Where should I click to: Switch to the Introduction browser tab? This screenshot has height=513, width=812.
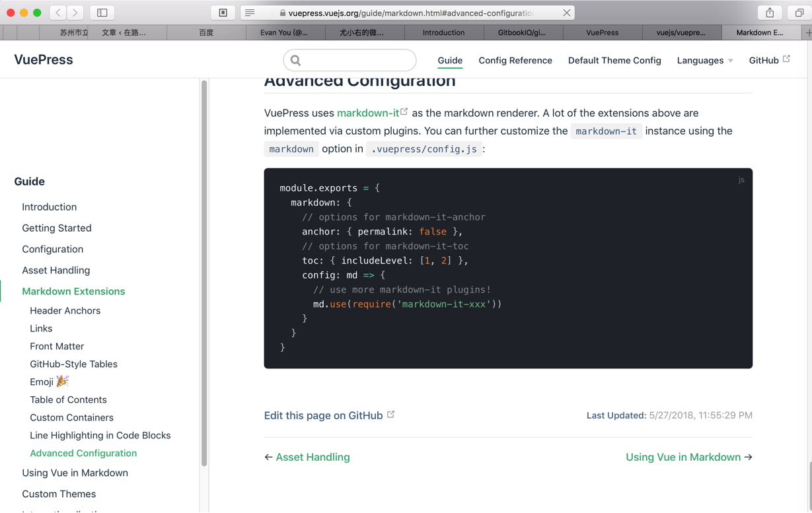point(443,32)
